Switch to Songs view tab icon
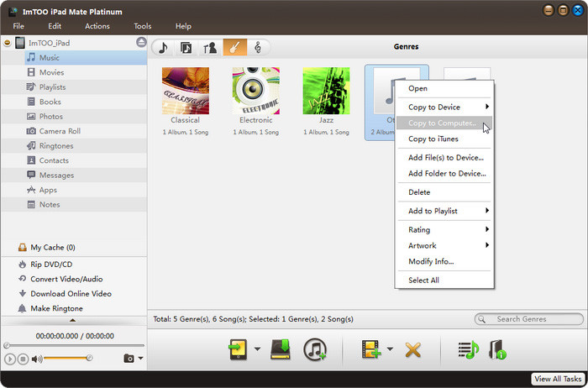 pyautogui.click(x=163, y=48)
